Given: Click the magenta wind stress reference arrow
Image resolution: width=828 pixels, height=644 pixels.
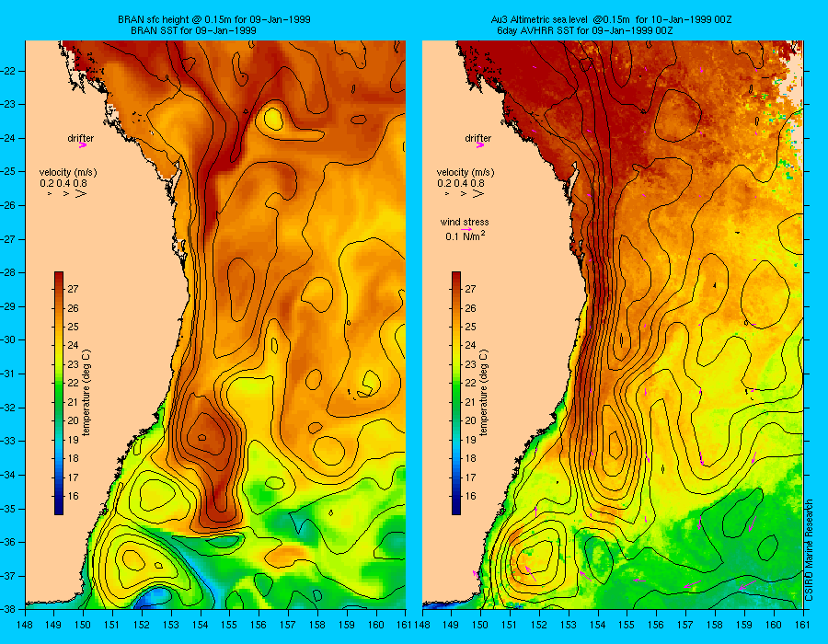Looking at the screenshot, I should [x=466, y=230].
